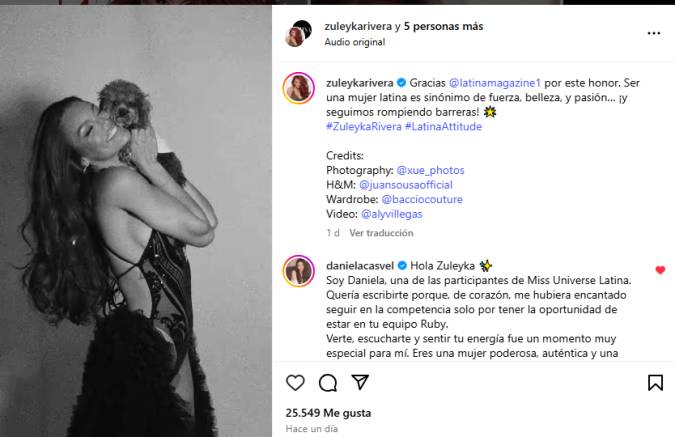The image size is (675, 437).
Task: Open @bacciocouture wardrobe credit link
Action: click(x=422, y=200)
